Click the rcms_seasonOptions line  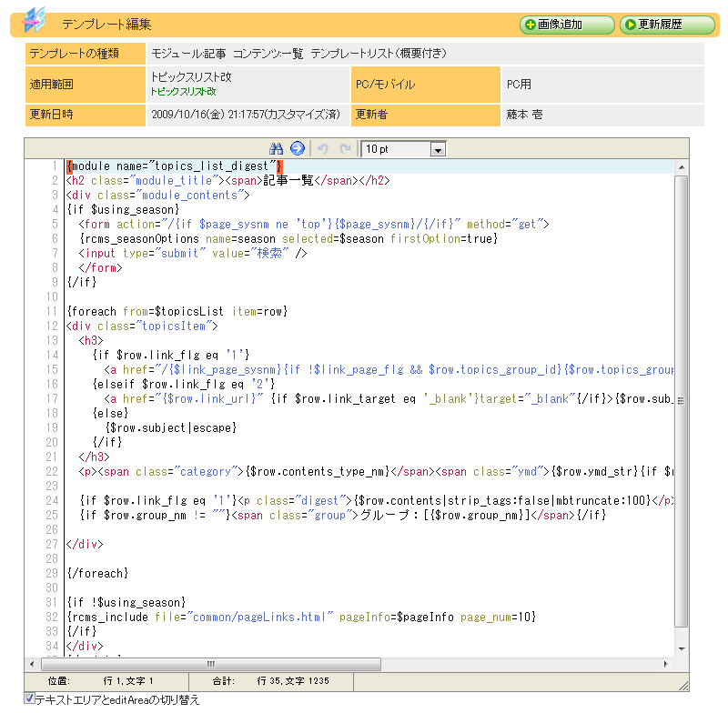click(x=288, y=238)
